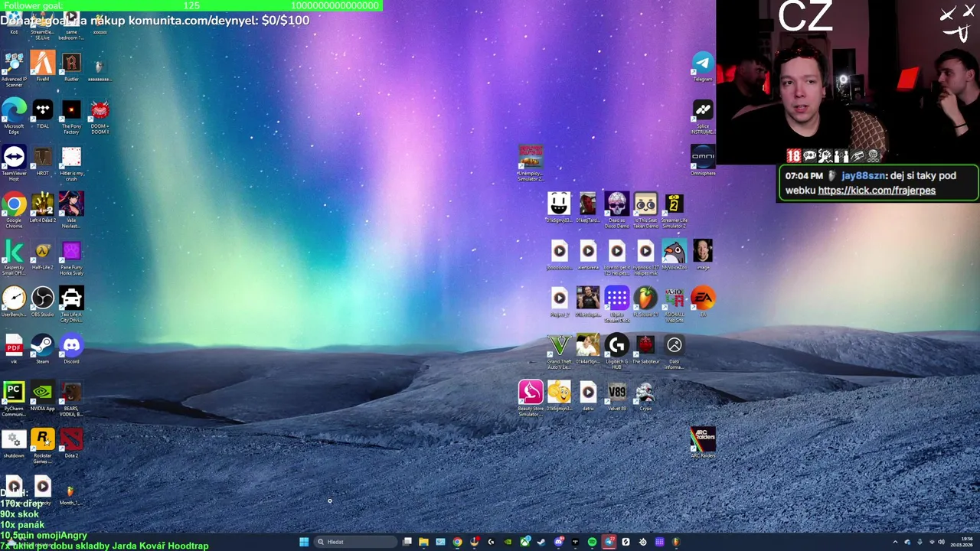Open the taskbar volume control
980x551 pixels.
tap(941, 542)
